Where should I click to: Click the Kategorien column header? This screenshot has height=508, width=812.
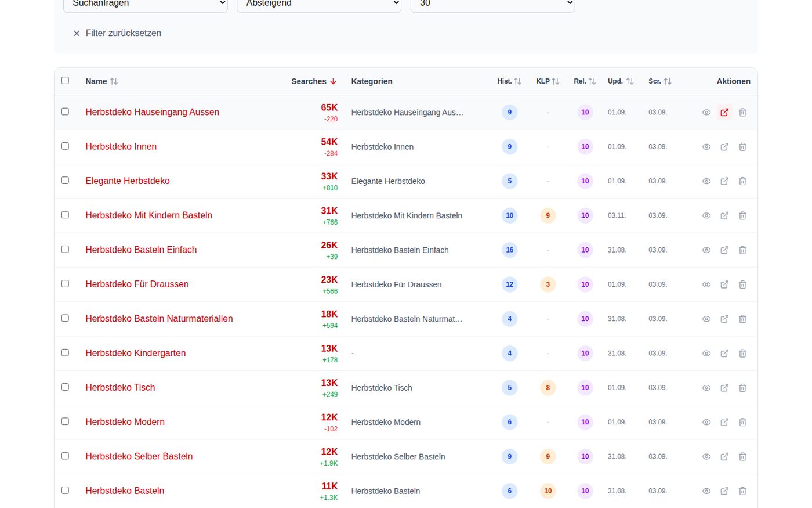372,81
